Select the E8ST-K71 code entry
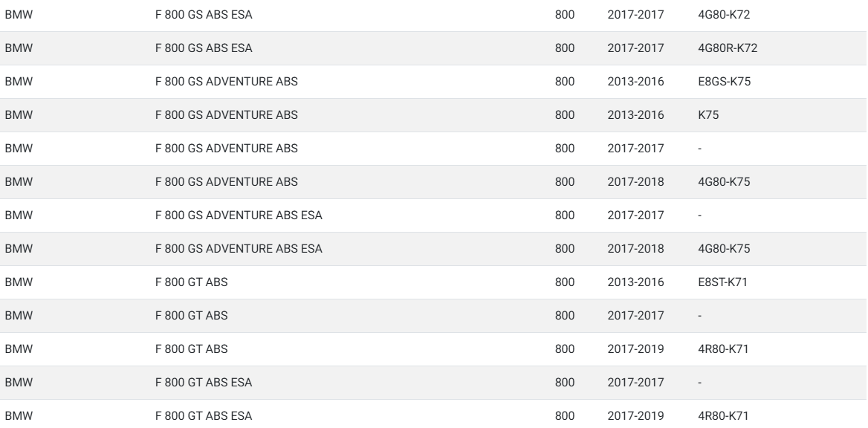868x428 pixels. point(722,282)
